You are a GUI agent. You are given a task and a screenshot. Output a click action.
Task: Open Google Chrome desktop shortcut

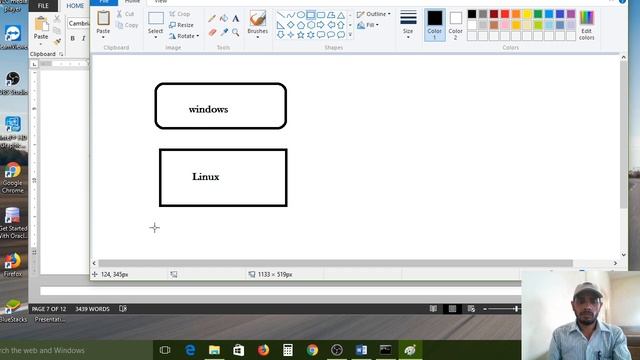click(x=13, y=177)
